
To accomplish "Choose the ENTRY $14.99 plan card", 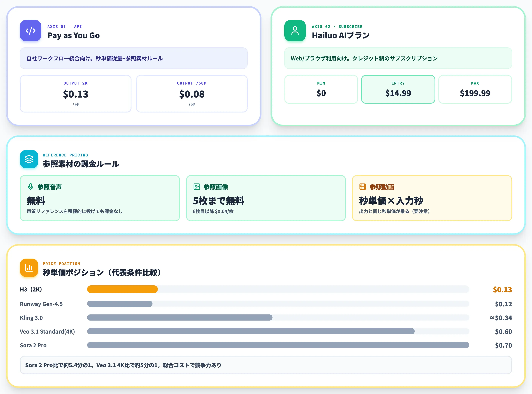I will coord(398,89).
